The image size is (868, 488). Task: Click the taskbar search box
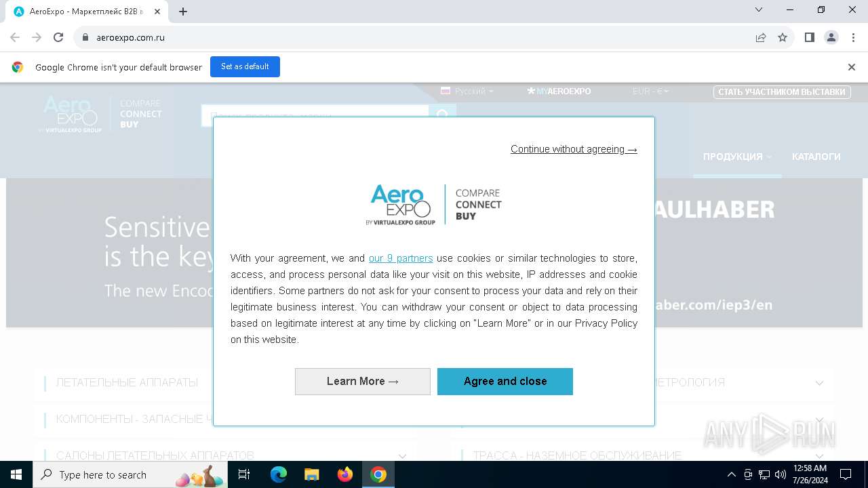coord(131,474)
